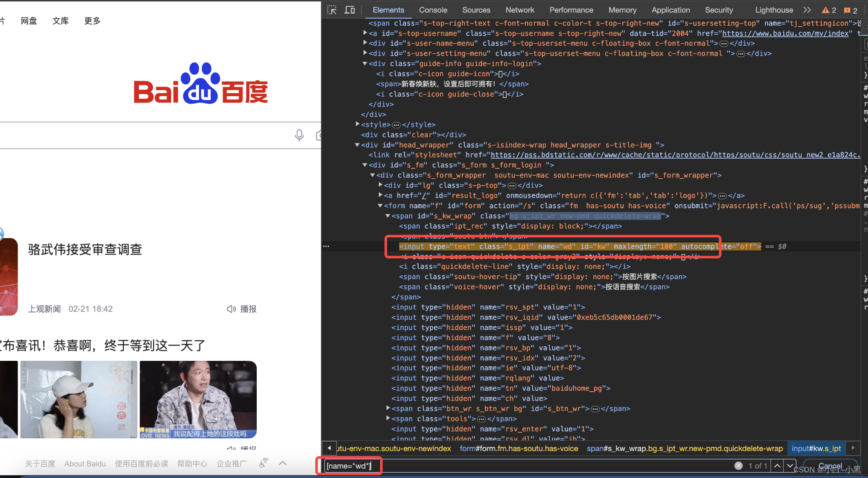The image size is (868, 478).
Task: Open the issues count flag icon
Action: pos(850,10)
